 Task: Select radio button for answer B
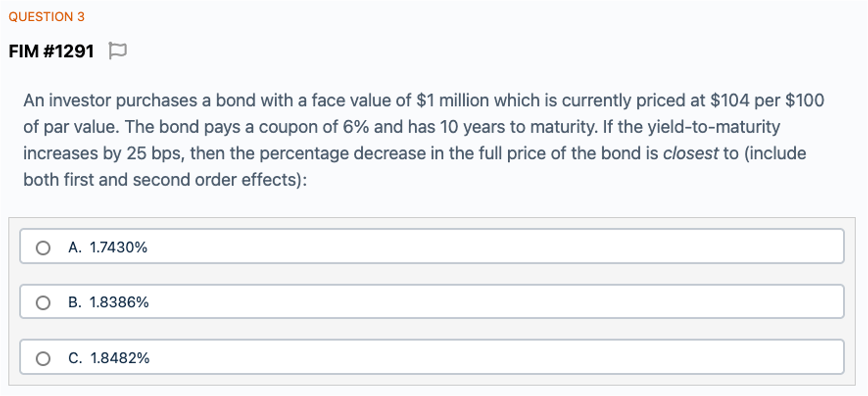43,303
